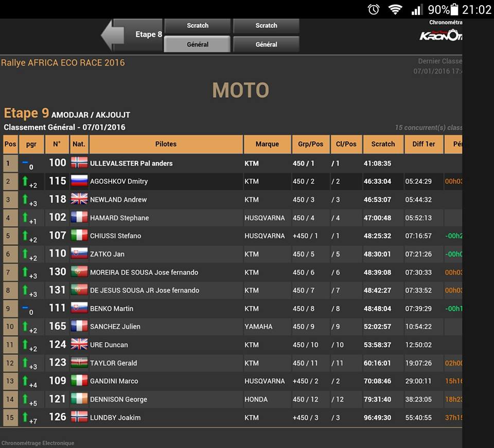The height and width of the screenshot is (448, 494).
Task: Select the highlighted Général tab
Action: pos(197,44)
